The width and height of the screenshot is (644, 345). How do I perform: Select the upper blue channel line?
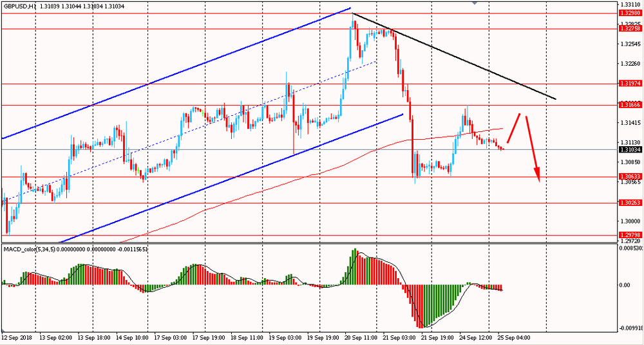click(x=176, y=73)
